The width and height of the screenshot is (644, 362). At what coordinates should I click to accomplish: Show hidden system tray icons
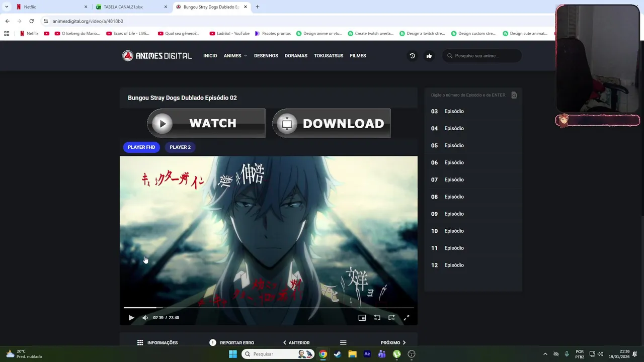point(545,354)
